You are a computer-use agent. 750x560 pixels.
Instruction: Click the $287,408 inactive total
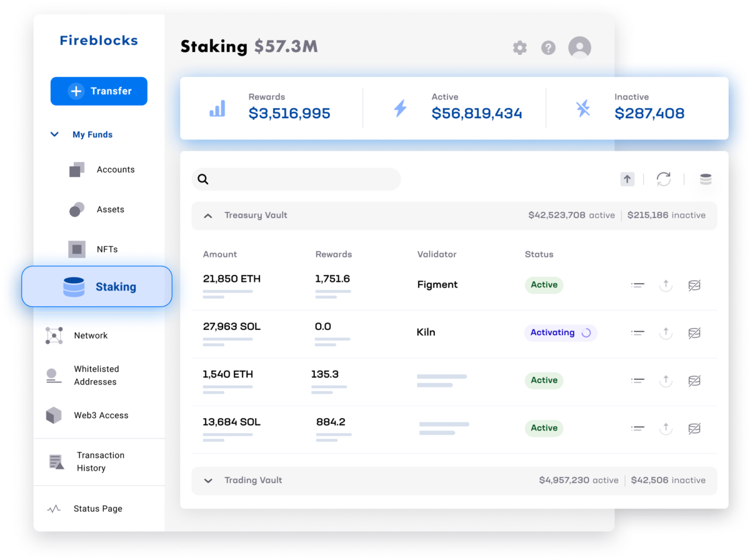coord(649,114)
